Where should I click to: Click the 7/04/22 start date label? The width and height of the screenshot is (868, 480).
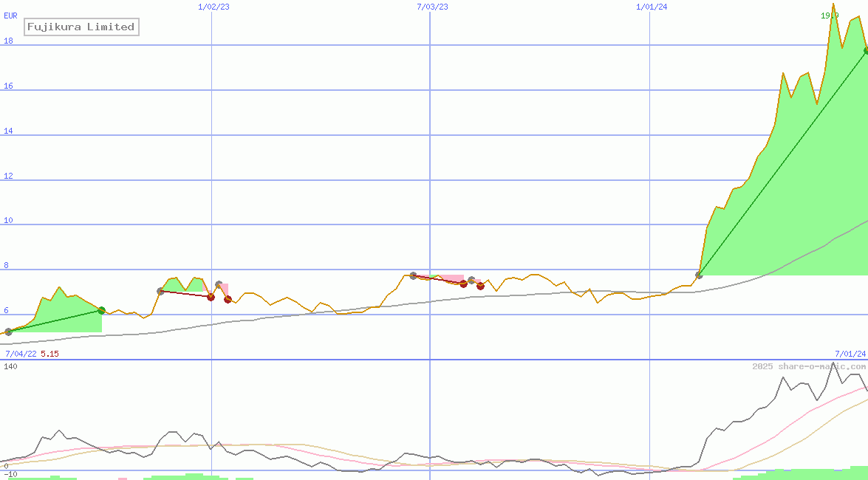point(21,354)
